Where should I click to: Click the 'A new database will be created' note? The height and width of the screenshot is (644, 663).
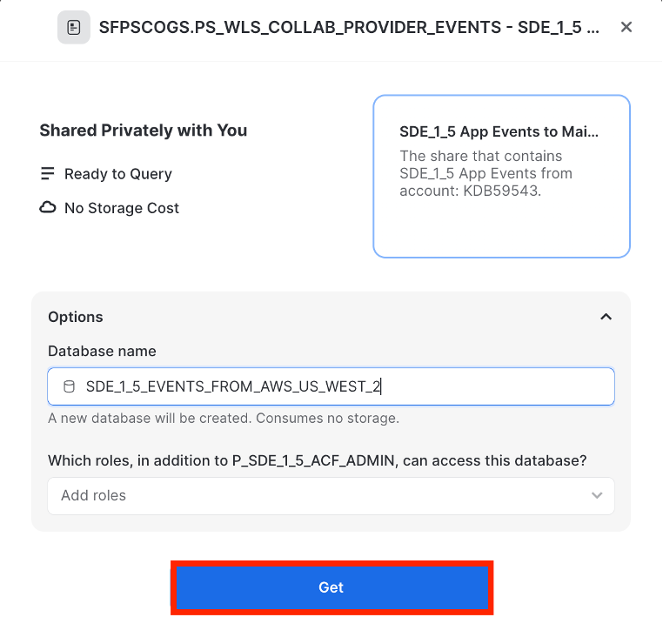point(224,419)
